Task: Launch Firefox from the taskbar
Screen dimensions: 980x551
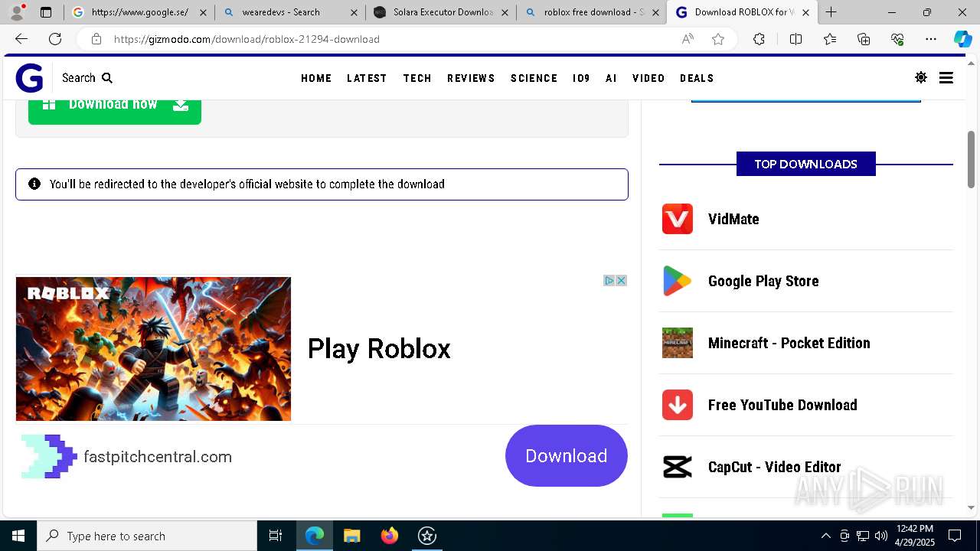Action: coord(390,536)
